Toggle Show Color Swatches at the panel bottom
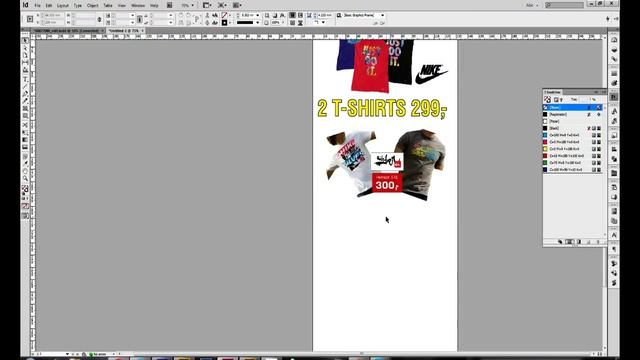The image size is (640, 360). click(569, 242)
